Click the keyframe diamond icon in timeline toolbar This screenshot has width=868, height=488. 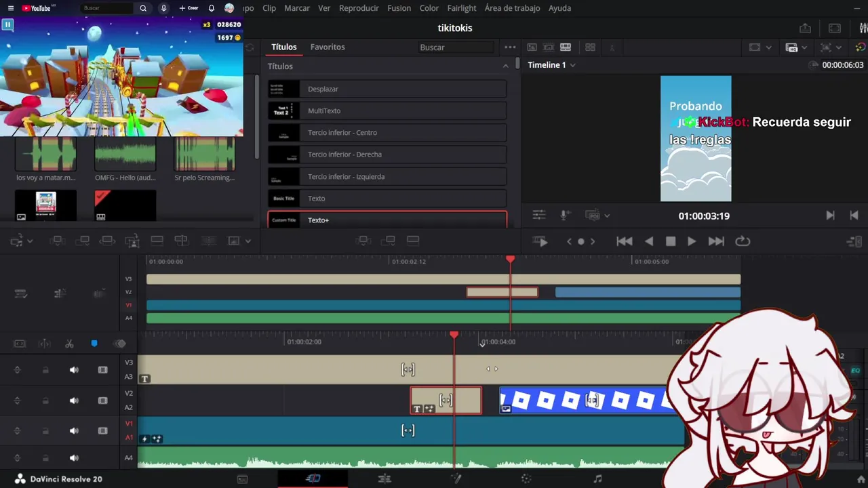pyautogui.click(x=119, y=344)
